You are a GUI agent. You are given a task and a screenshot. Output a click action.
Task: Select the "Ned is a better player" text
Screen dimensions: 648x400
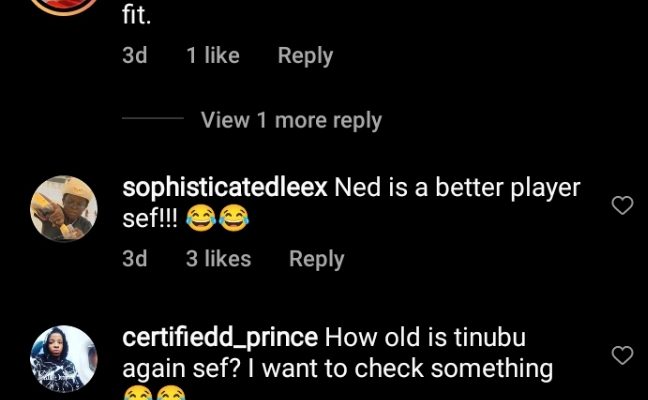pyautogui.click(x=457, y=188)
